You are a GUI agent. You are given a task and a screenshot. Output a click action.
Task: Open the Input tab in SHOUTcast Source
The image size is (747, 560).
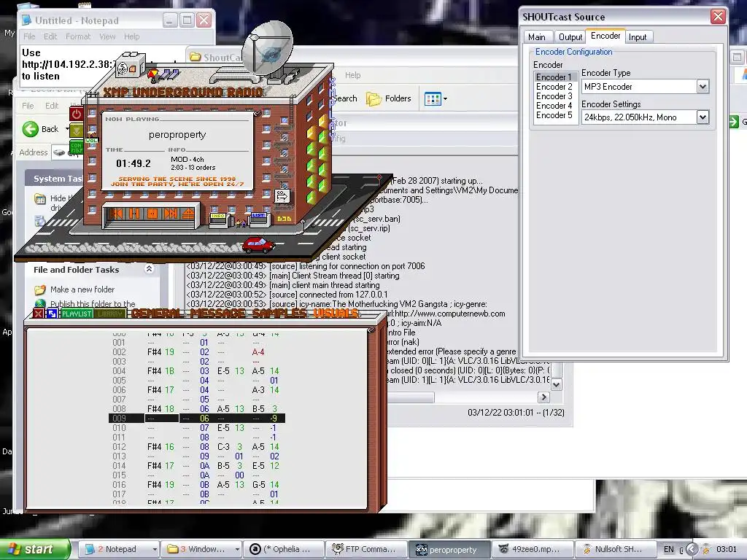tap(638, 37)
